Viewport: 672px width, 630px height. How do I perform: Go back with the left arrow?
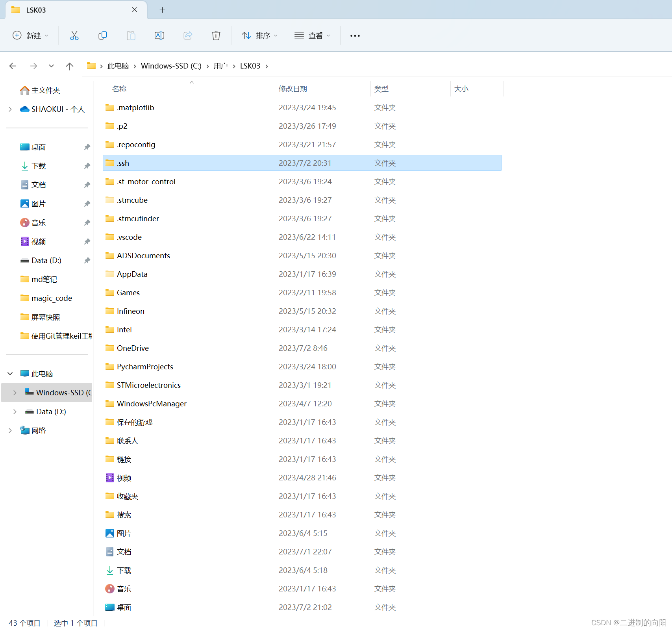(13, 66)
